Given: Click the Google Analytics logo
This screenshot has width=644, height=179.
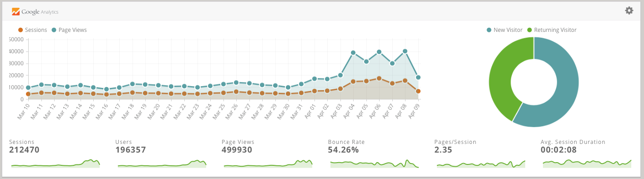Looking at the screenshot, I should point(35,11).
